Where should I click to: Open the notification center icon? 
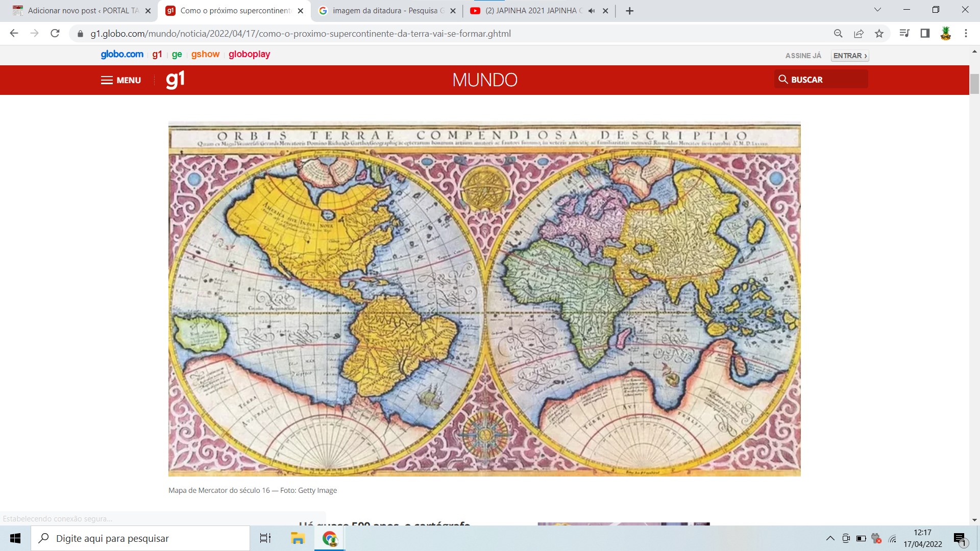click(x=960, y=538)
